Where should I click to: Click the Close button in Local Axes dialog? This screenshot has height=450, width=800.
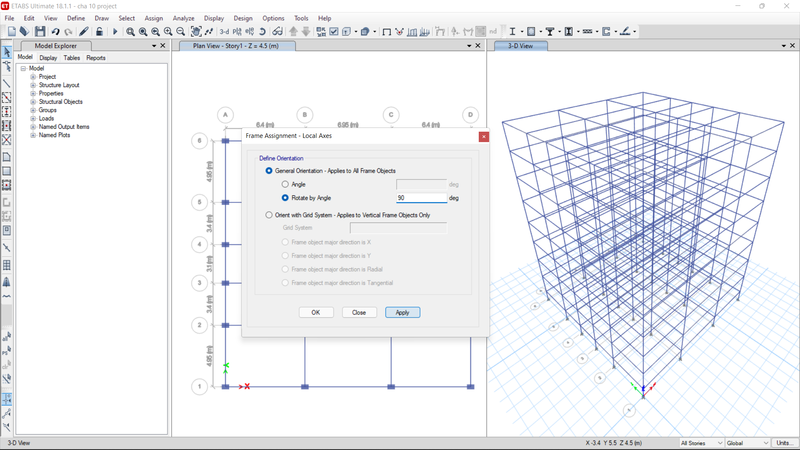359,312
